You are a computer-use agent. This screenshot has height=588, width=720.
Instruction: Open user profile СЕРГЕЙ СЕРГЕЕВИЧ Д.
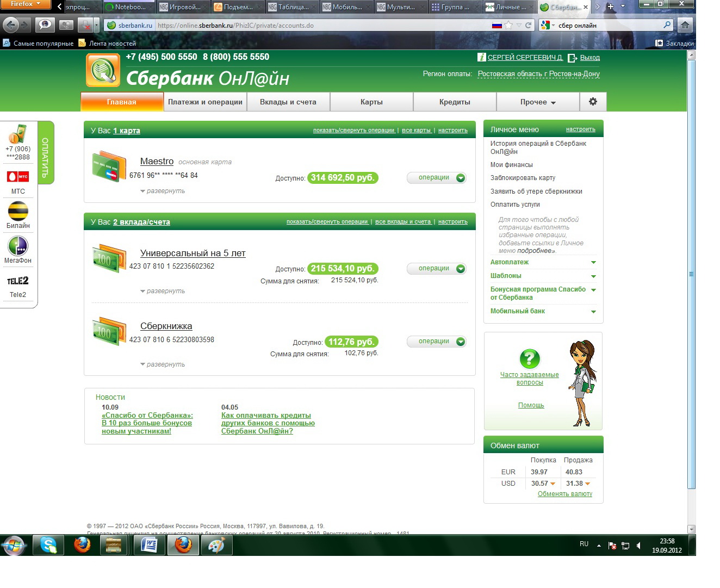click(525, 57)
